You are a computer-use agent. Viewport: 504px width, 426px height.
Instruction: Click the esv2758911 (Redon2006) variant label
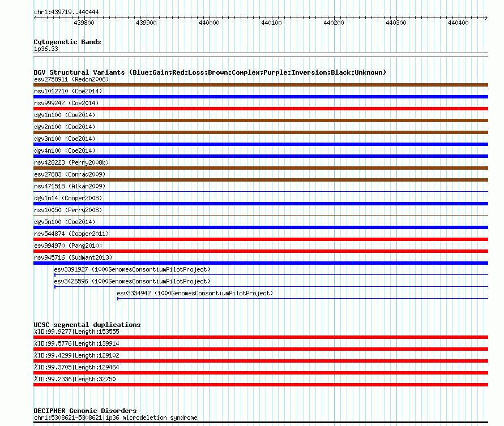tap(71, 79)
